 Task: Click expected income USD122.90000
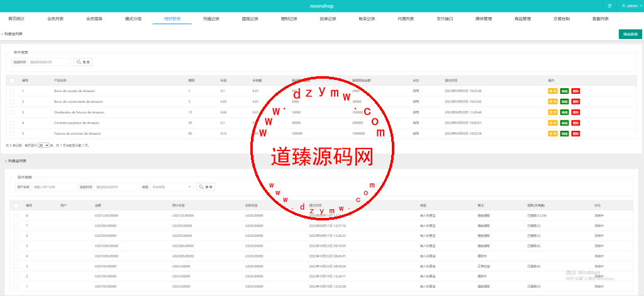coord(183,215)
